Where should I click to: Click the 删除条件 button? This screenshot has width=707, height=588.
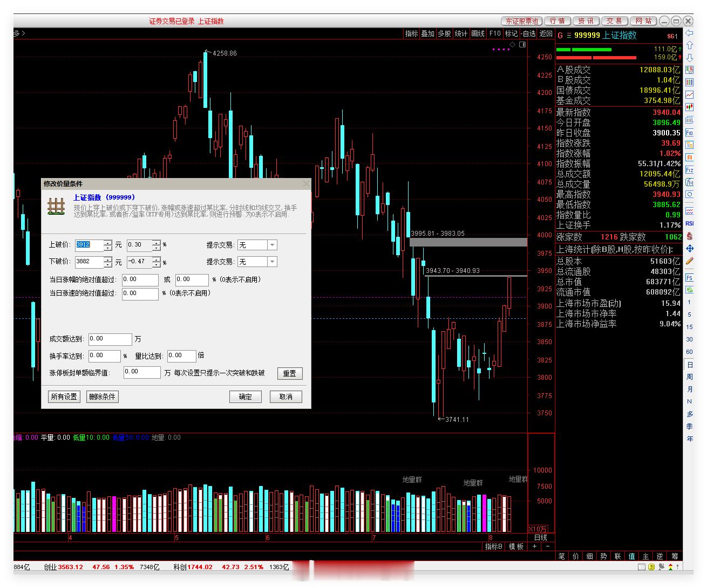click(x=102, y=396)
